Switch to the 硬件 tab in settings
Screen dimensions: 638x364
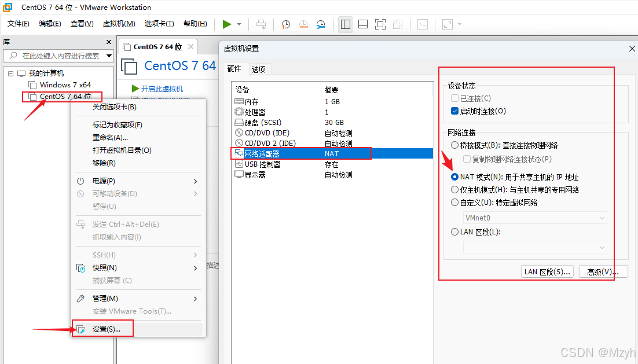point(234,69)
